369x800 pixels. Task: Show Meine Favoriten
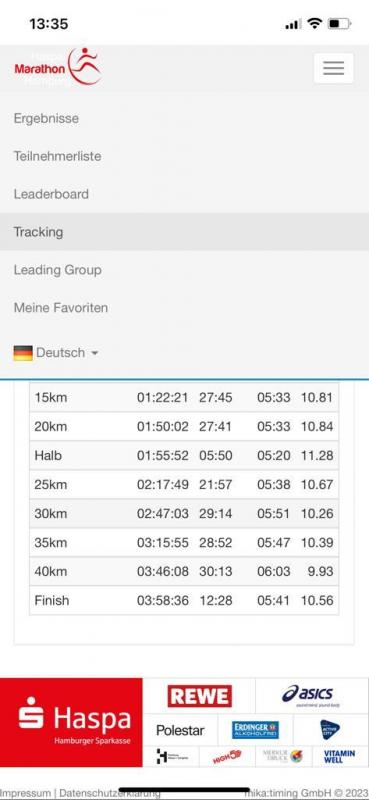61,308
